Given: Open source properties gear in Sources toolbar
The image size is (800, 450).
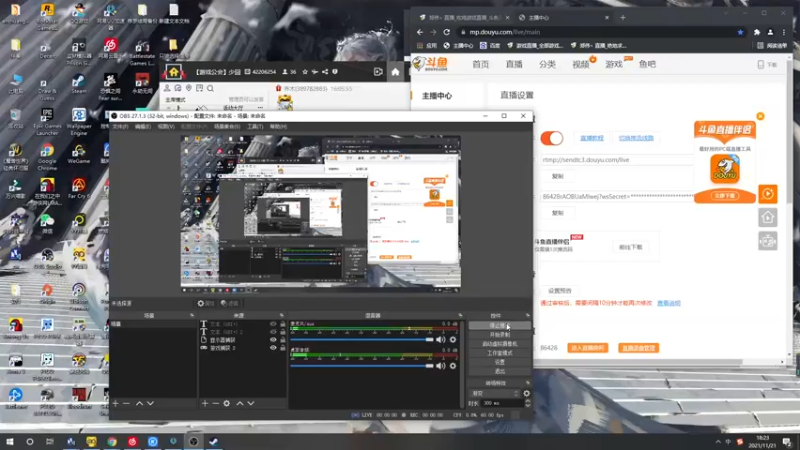Looking at the screenshot, I should 227,404.
